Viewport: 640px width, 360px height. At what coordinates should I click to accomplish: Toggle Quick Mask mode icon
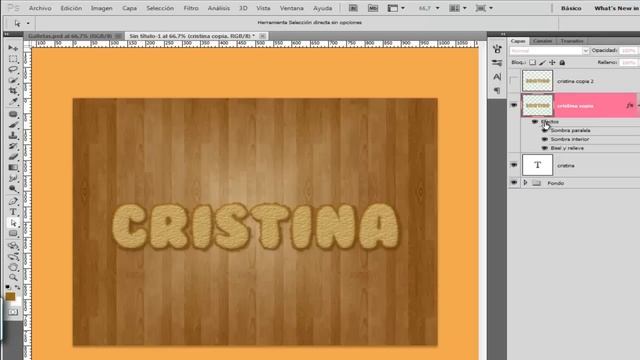tap(13, 312)
